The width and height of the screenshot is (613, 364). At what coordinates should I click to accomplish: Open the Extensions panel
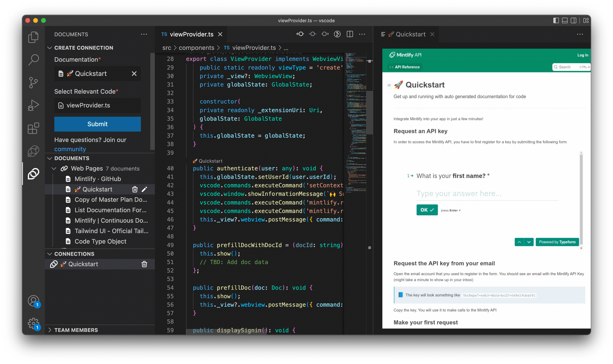click(x=33, y=128)
